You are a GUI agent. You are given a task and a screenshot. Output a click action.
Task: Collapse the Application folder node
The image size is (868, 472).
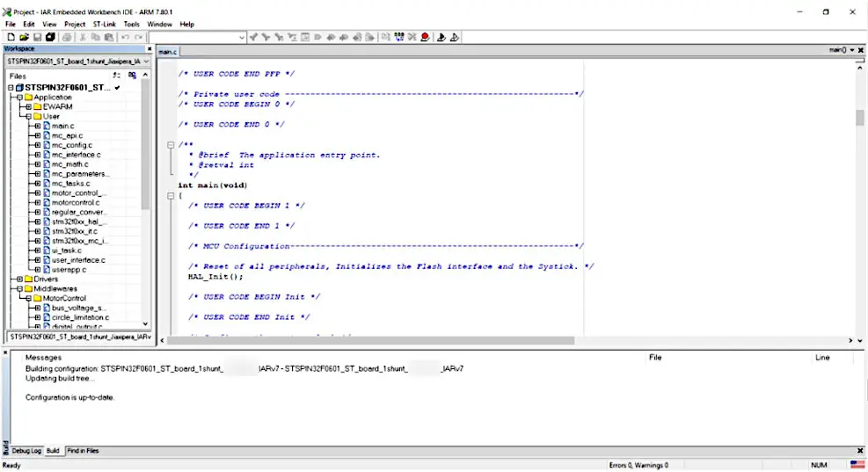click(x=18, y=98)
